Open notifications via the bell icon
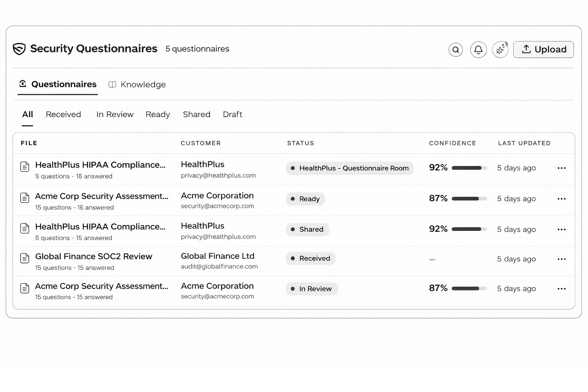Image resolution: width=588 pixels, height=392 pixels. coord(478,49)
